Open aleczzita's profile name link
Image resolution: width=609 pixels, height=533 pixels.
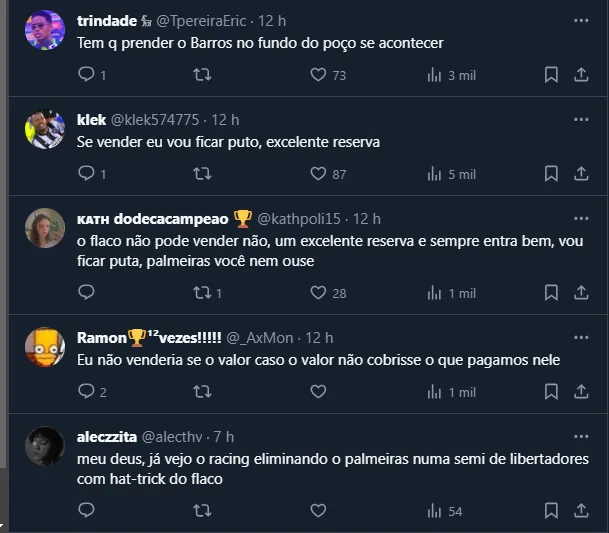[111, 437]
